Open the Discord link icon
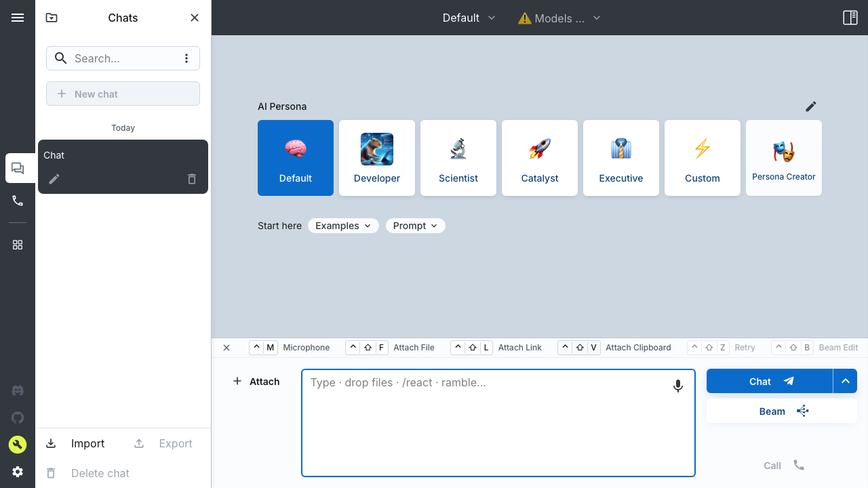The image size is (868, 488). 18,390
